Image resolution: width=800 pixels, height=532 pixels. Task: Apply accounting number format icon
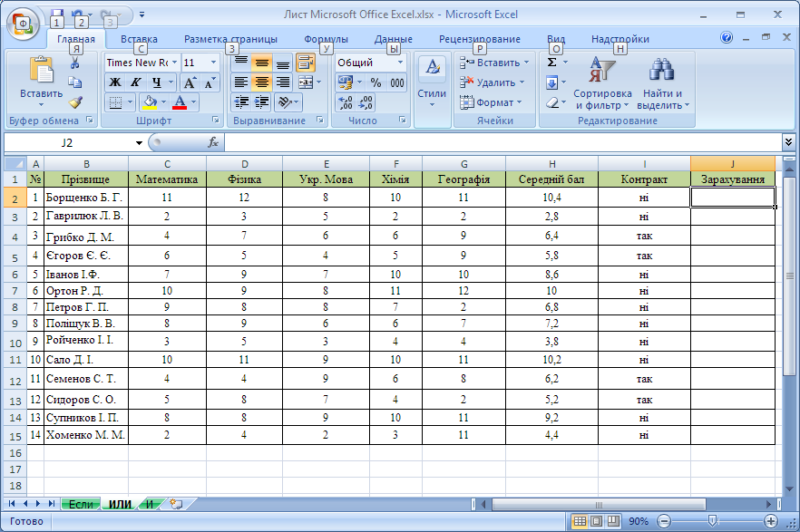346,82
